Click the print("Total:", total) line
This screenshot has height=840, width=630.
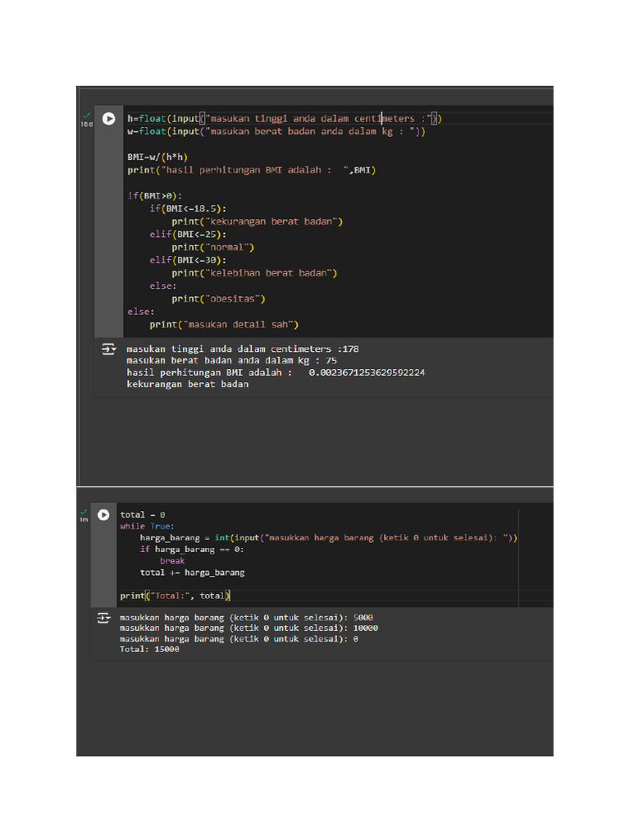[176, 596]
